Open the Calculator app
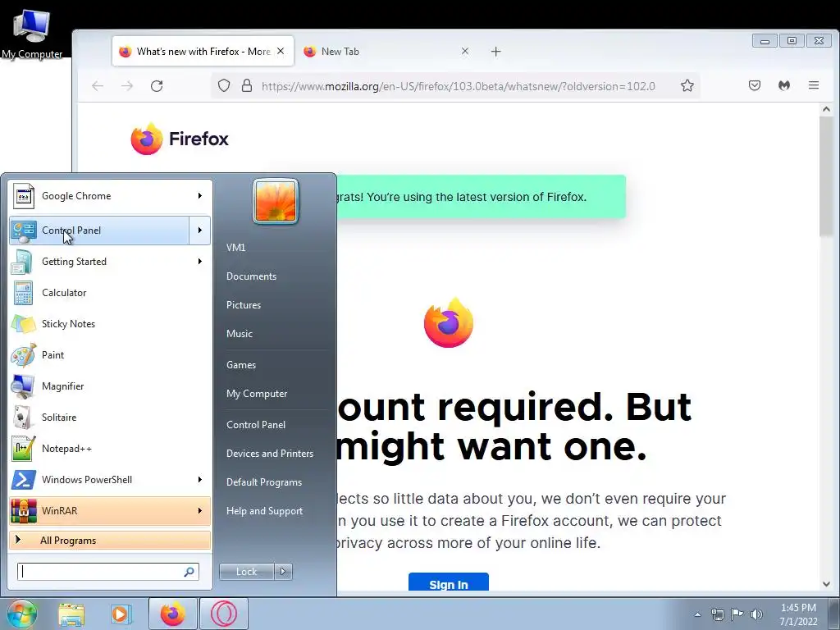Viewport: 840px width, 630px height. (110, 293)
